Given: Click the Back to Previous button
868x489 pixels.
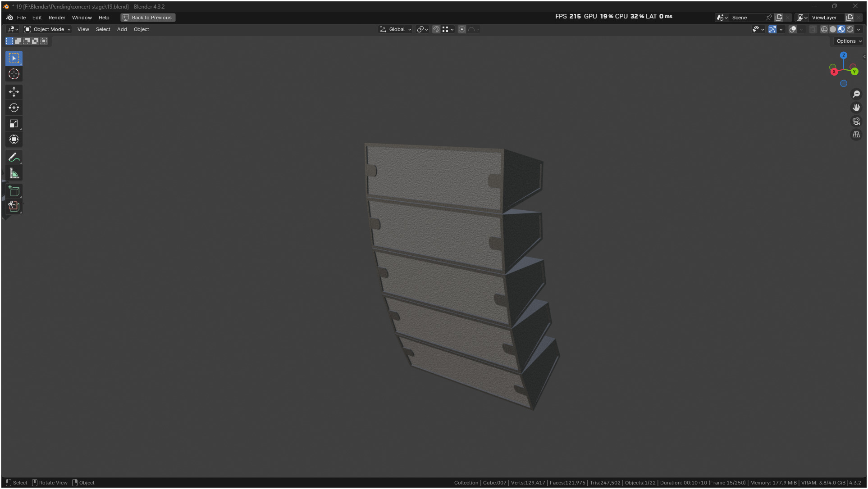Looking at the screenshot, I should click(x=148, y=18).
